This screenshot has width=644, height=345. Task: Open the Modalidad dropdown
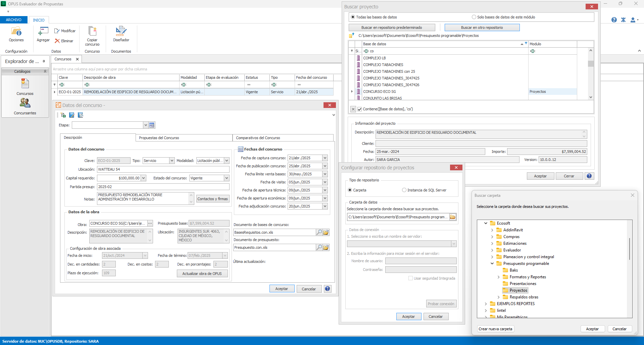tap(227, 161)
